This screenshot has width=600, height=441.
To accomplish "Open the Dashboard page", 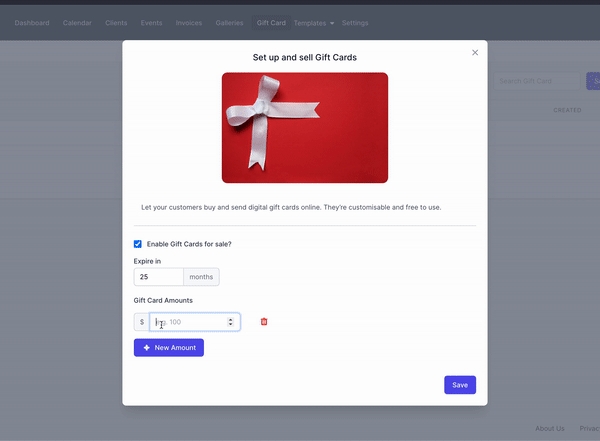I will 32,22.
